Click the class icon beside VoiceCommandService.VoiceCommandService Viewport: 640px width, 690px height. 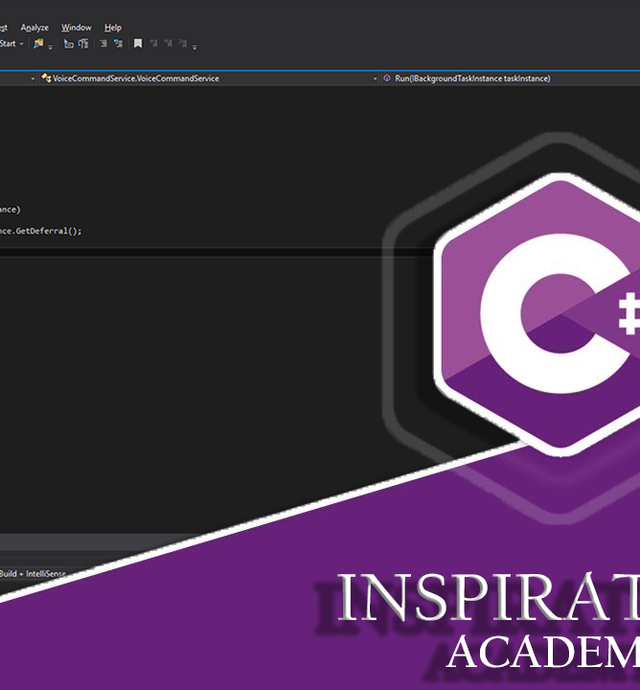[x=46, y=78]
